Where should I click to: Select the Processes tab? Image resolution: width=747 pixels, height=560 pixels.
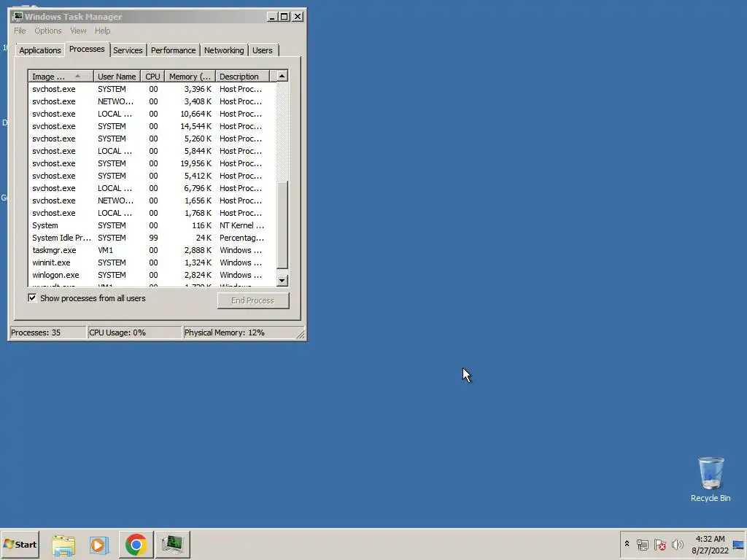tap(87, 49)
